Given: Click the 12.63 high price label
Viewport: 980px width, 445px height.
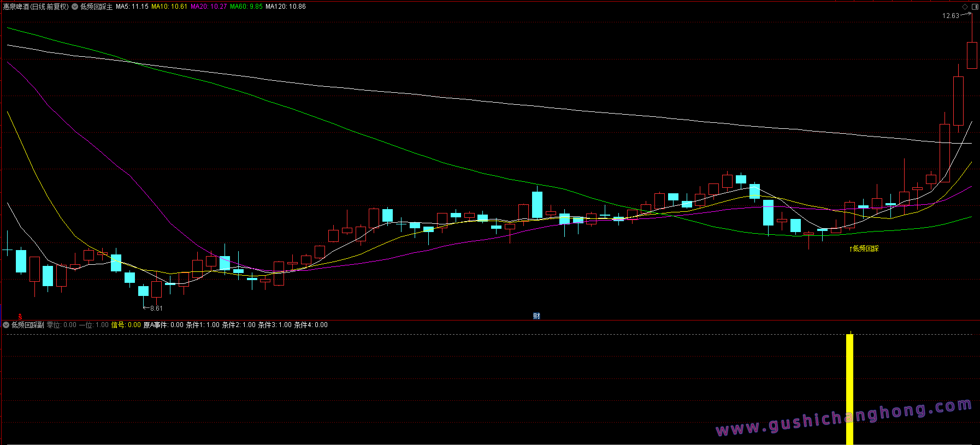Looking at the screenshot, I should pyautogui.click(x=951, y=16).
